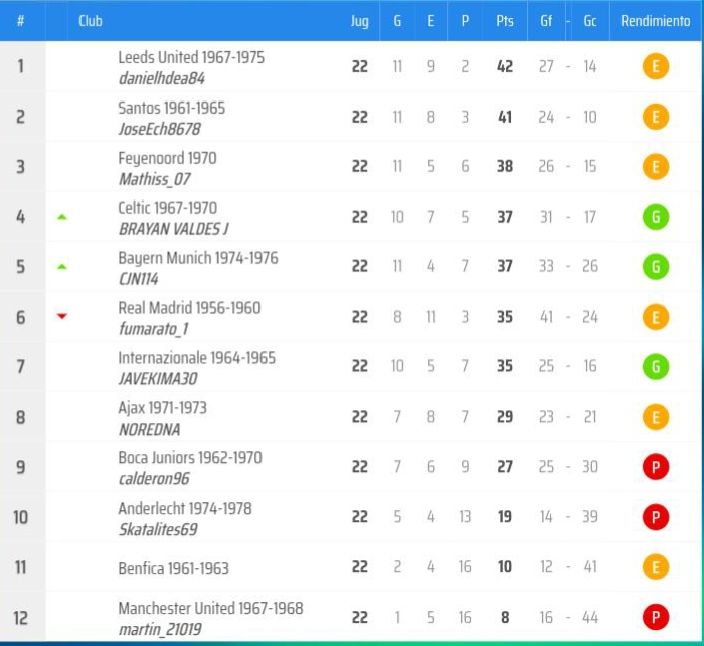Viewport: 704px width, 646px height.
Task: Click red down arrow beside Real Madrid
Action: tap(62, 316)
